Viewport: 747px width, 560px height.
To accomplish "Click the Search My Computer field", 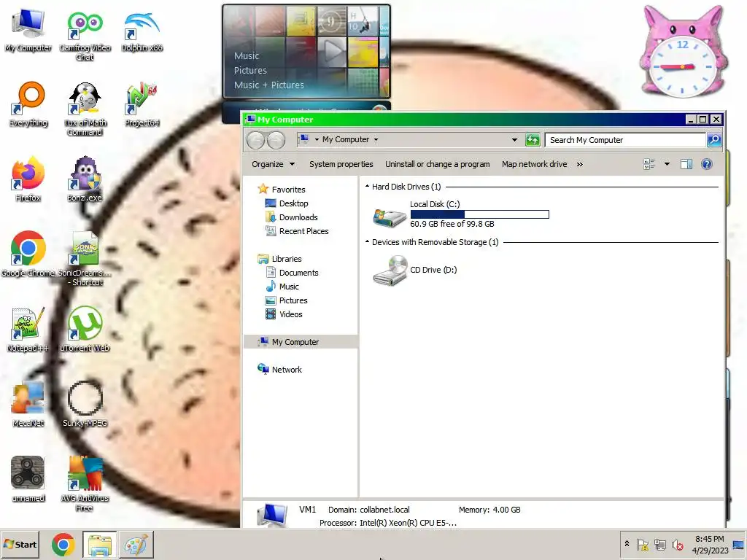I will coord(625,140).
